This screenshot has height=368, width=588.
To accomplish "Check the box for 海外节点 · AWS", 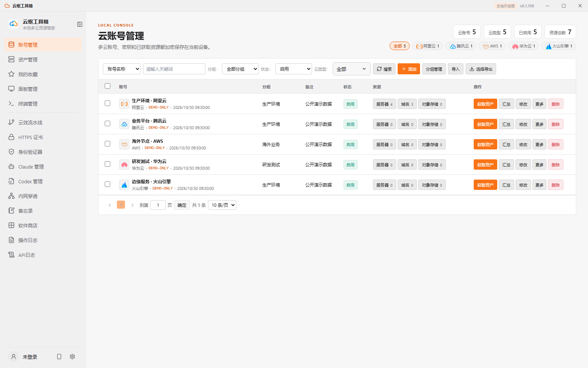I will point(107,144).
